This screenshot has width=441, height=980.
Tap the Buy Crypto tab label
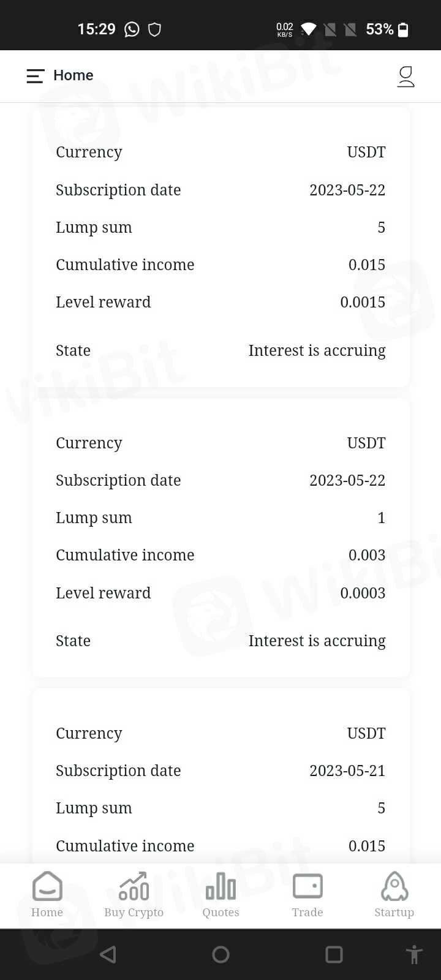(134, 912)
